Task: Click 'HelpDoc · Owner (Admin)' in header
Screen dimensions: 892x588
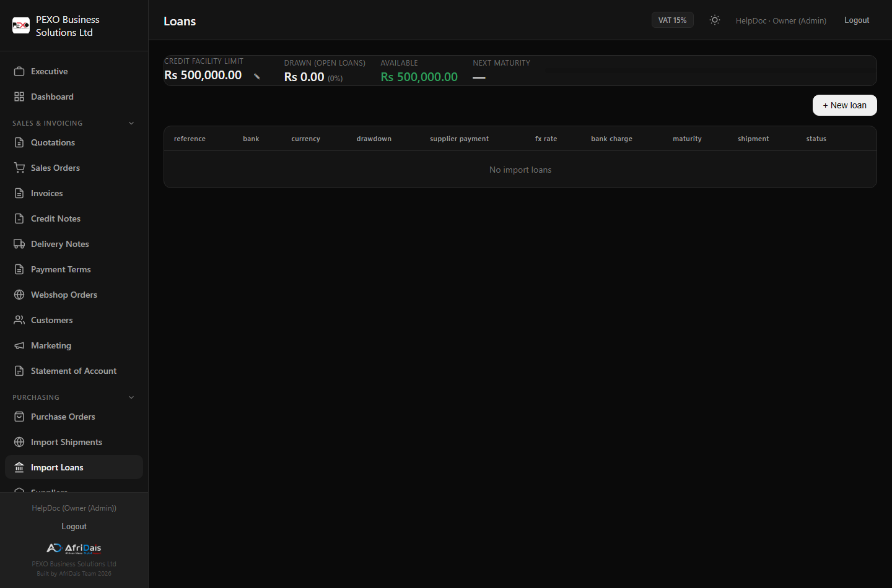Action: [780, 20]
